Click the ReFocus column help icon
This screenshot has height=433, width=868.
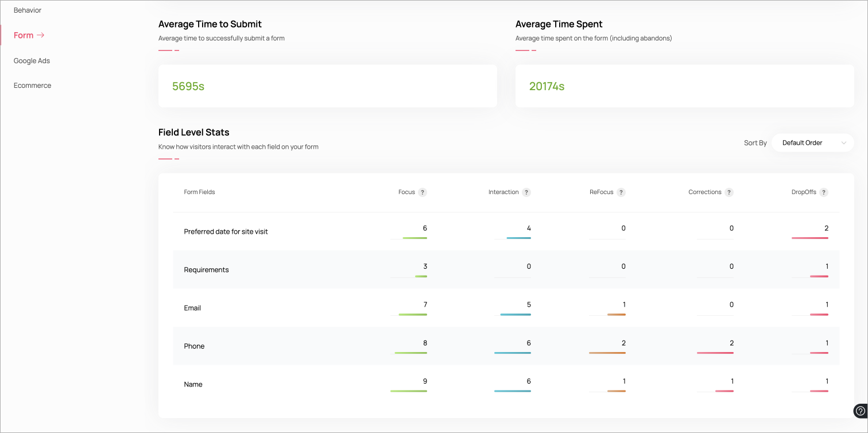pos(621,192)
